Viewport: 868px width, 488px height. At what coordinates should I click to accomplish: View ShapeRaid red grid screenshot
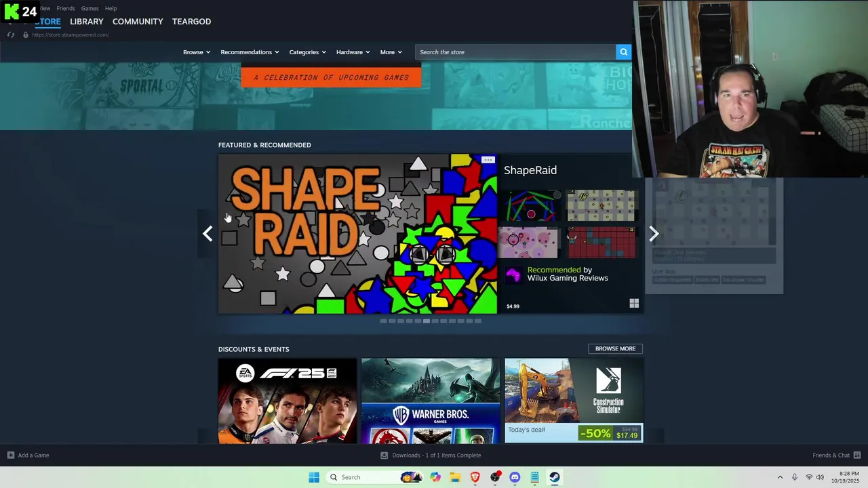602,242
